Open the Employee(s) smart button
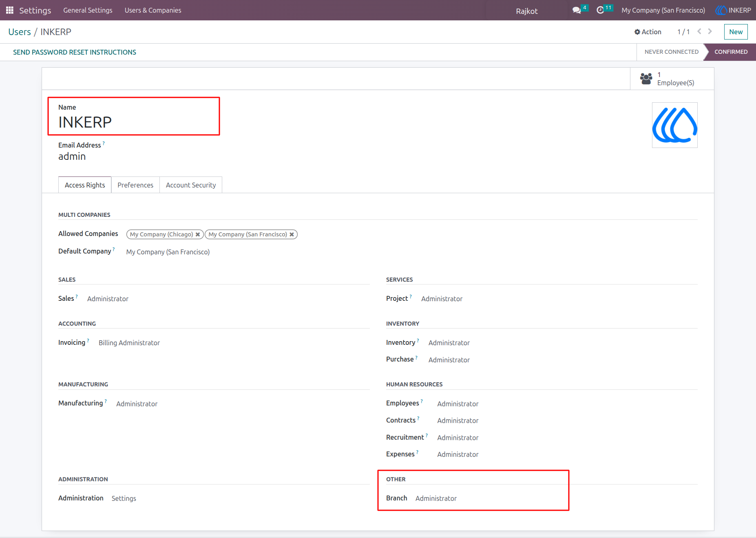This screenshot has width=756, height=538. (672, 79)
